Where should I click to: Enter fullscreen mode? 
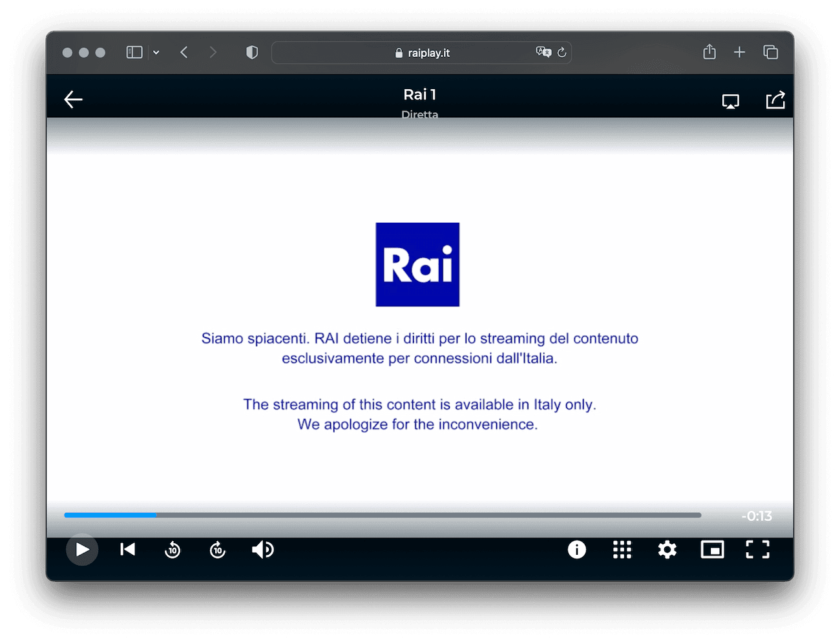(x=758, y=550)
